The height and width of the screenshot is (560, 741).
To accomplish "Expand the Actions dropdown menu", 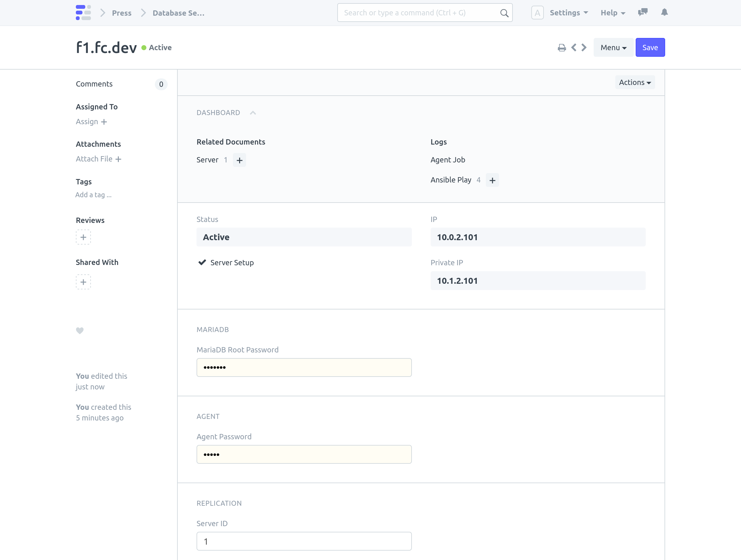I will click(x=635, y=82).
